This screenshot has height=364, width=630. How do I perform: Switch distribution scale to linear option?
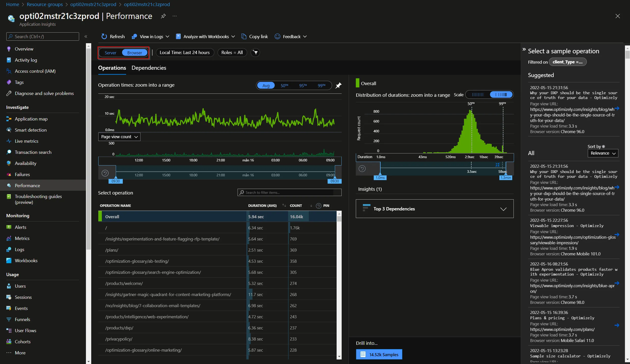[478, 95]
